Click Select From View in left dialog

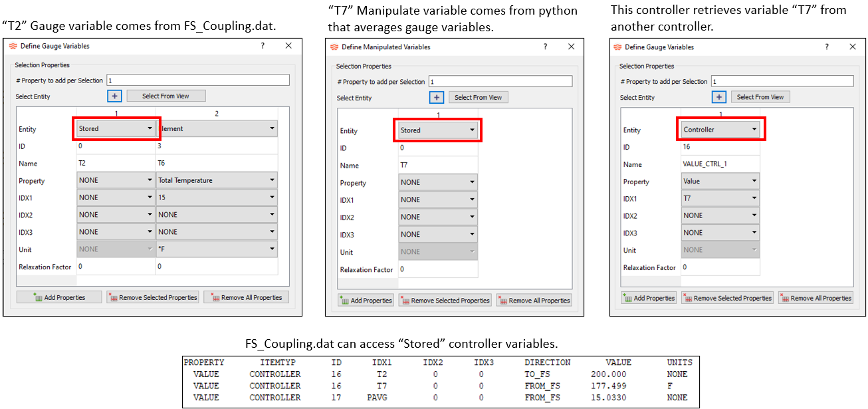(165, 96)
